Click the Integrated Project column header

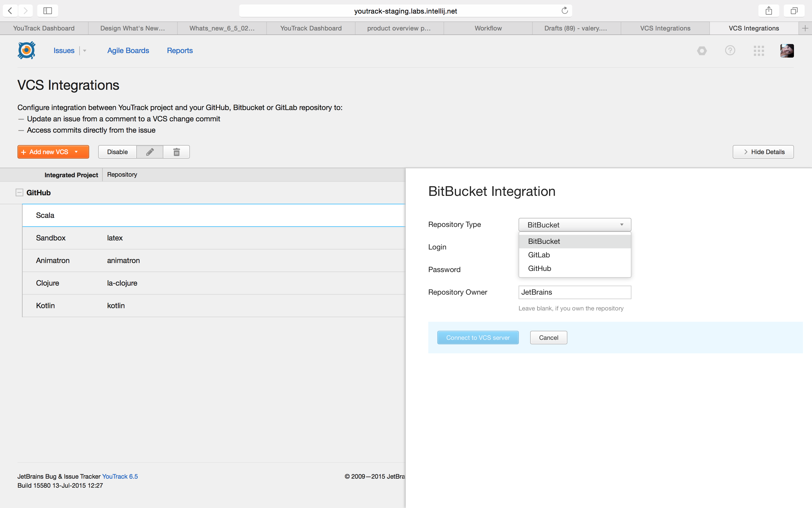point(71,175)
